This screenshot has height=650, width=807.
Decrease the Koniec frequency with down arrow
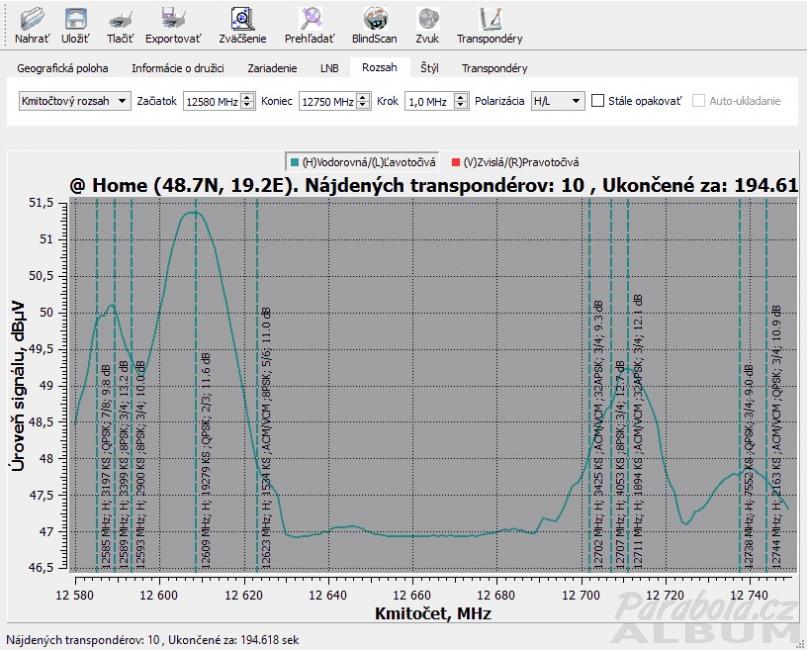point(363,105)
